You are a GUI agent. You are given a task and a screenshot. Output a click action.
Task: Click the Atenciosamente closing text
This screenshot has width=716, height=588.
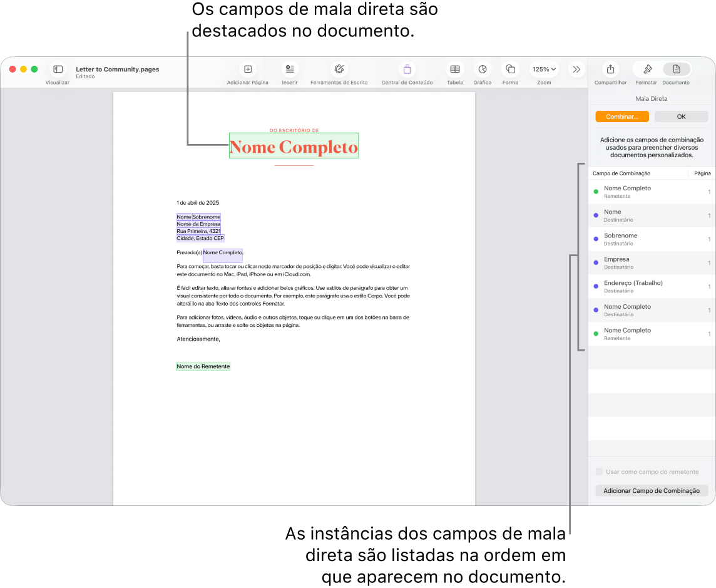pos(198,339)
